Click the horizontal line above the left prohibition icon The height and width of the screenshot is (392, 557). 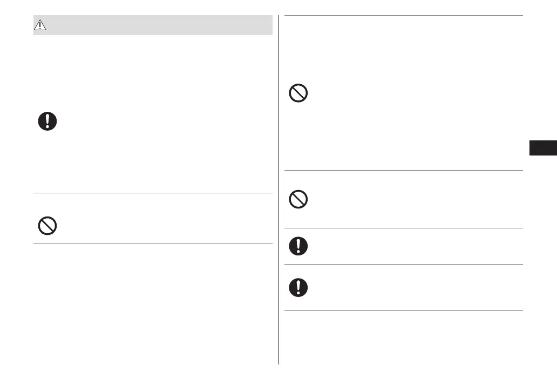[x=153, y=193]
